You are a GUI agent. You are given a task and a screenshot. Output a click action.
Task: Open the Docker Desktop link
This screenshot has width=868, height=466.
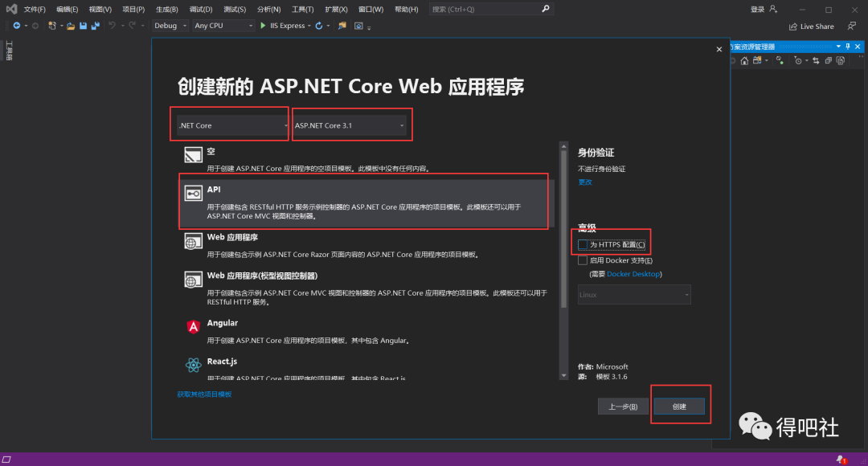pyautogui.click(x=633, y=274)
